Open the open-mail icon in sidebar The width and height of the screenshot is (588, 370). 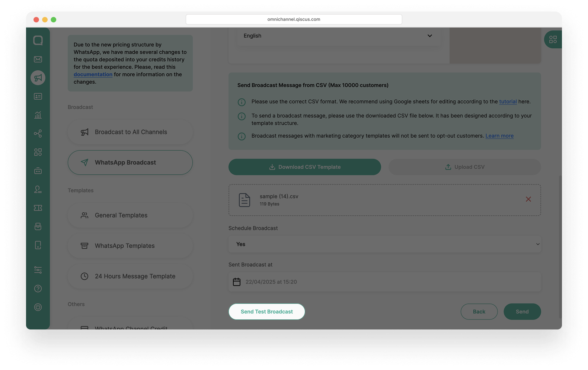(38, 226)
